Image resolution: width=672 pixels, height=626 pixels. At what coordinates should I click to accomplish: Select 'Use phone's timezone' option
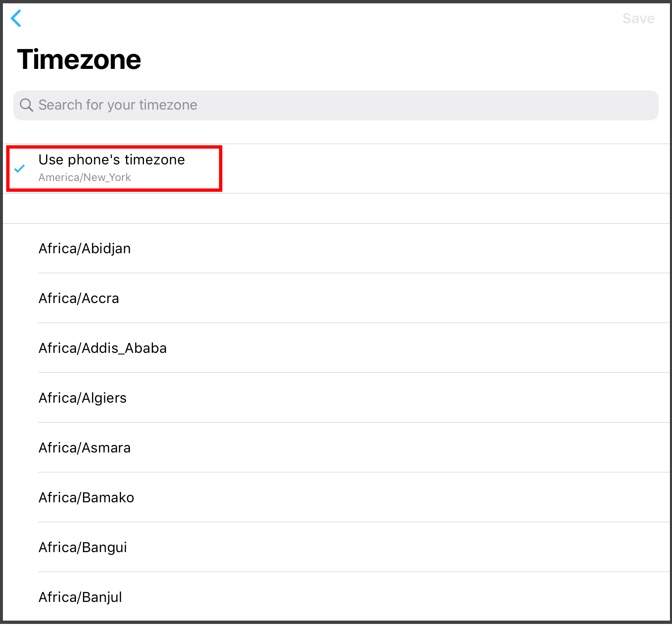[336, 169]
